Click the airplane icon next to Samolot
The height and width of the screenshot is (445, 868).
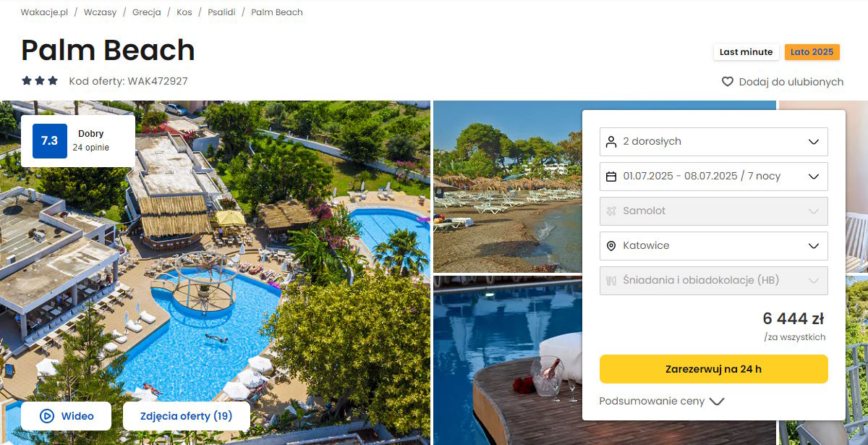tap(611, 211)
